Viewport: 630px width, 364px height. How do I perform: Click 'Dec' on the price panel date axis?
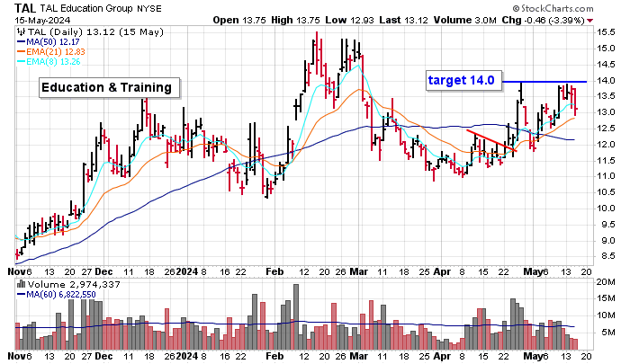tap(103, 271)
